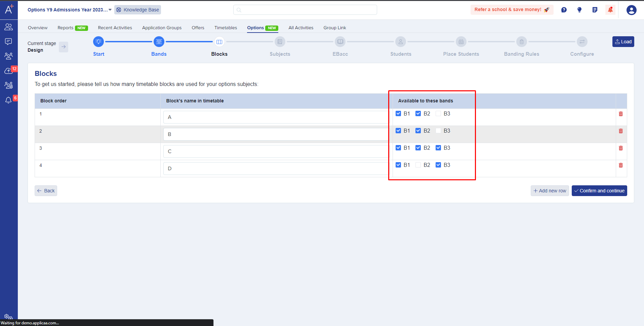Image resolution: width=644 pixels, height=326 pixels.
Task: Uncheck B1 for block B
Action: coord(398,131)
